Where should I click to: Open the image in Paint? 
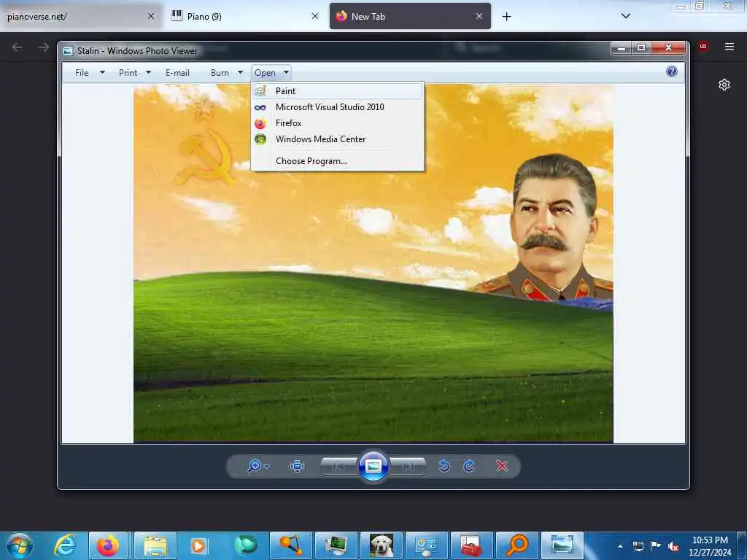coord(337,91)
